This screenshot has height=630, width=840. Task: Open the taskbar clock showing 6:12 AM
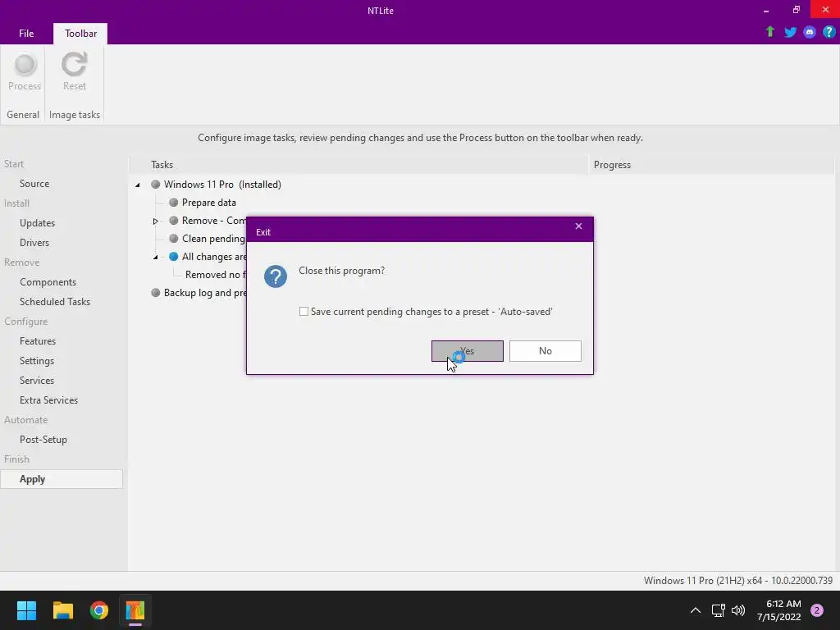click(x=779, y=610)
